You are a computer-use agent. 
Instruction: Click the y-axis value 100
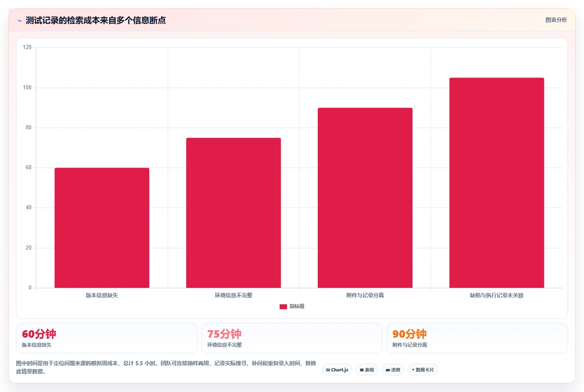(x=27, y=87)
